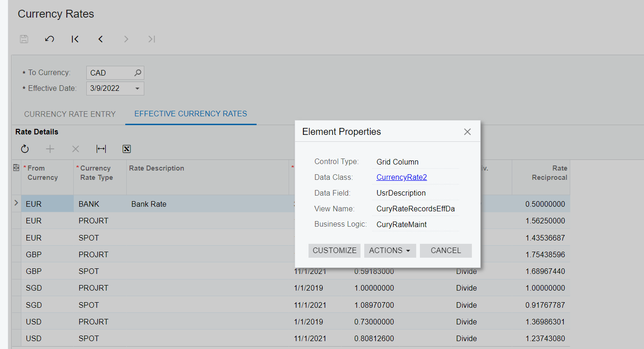Select Effective Currency Rates tab
Screen dimensions: 644x349
(x=191, y=114)
